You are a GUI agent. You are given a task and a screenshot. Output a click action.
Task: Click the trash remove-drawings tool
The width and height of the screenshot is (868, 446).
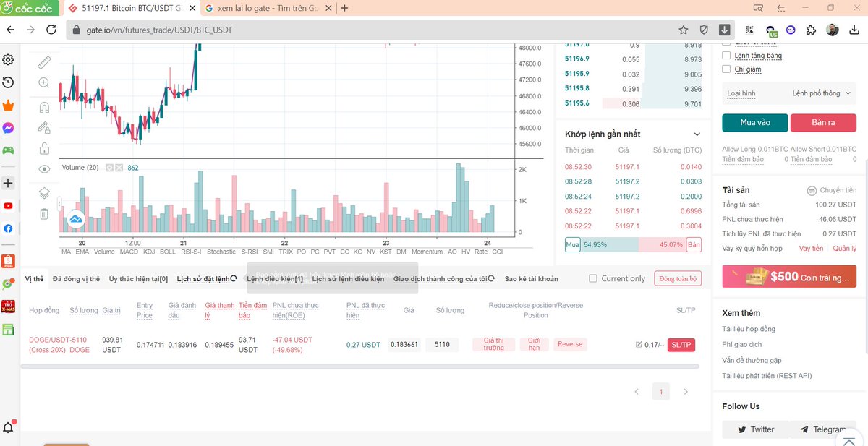point(44,213)
